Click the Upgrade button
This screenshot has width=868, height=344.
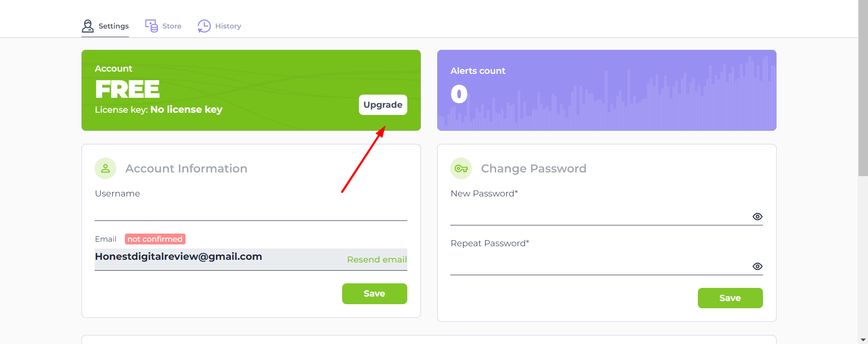click(x=383, y=105)
